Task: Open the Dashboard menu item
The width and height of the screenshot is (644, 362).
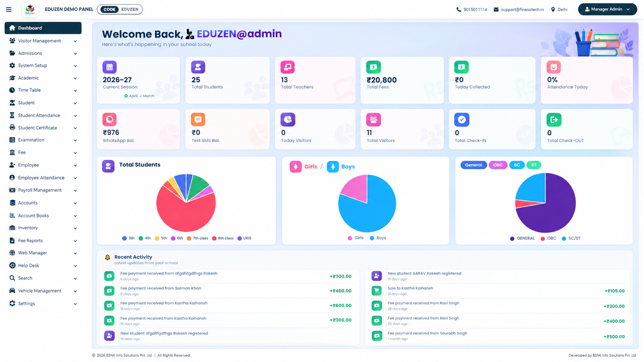Action: click(43, 28)
